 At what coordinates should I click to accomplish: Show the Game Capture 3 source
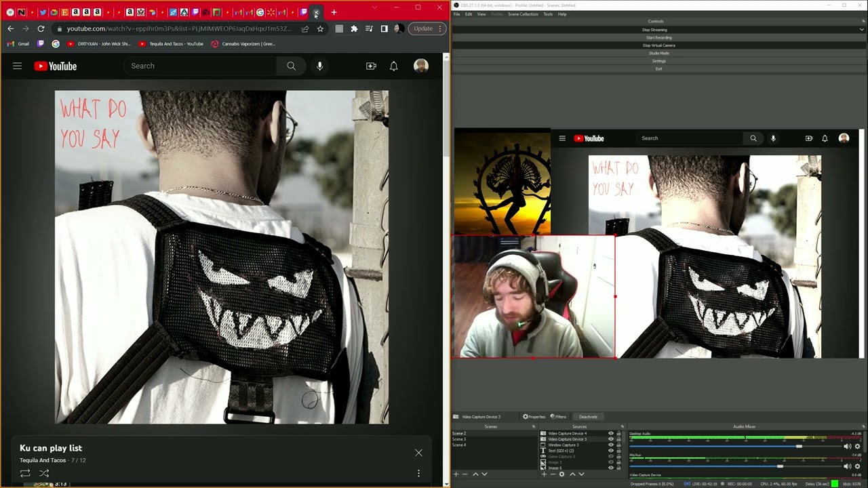tap(611, 456)
